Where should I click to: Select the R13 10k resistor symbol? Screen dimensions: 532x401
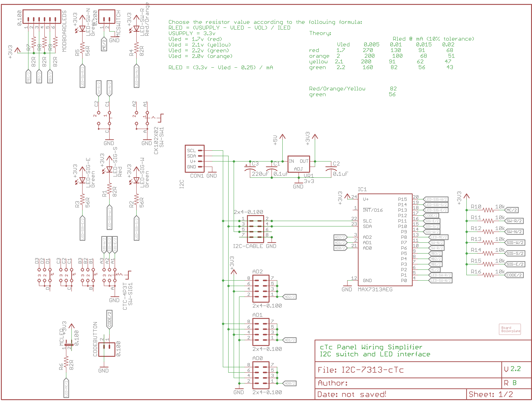pos(488,243)
